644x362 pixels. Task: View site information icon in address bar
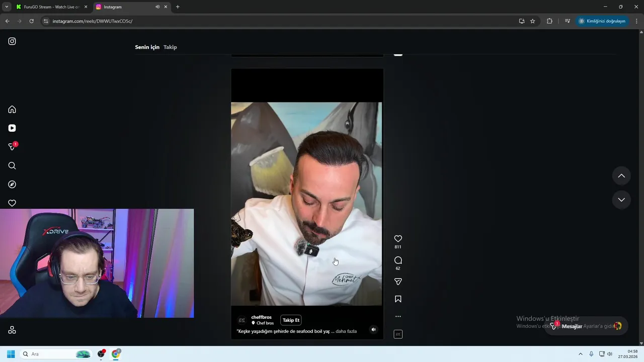46,21
